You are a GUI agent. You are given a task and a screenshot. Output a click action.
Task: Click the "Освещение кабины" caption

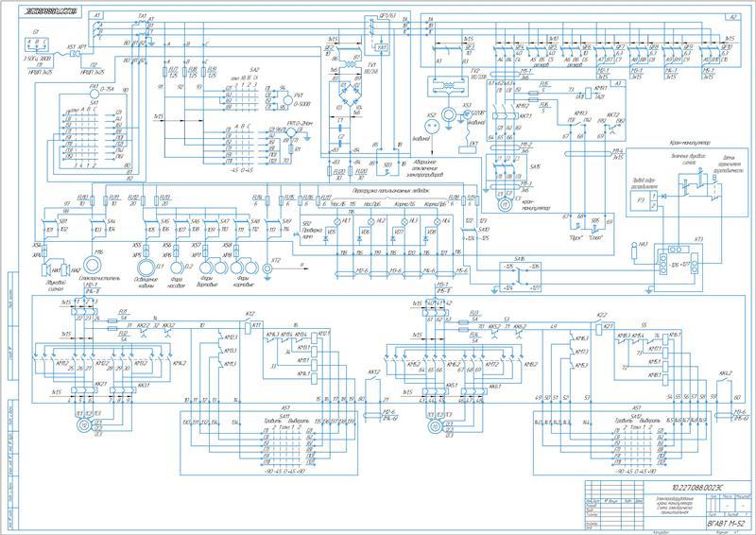[146, 283]
